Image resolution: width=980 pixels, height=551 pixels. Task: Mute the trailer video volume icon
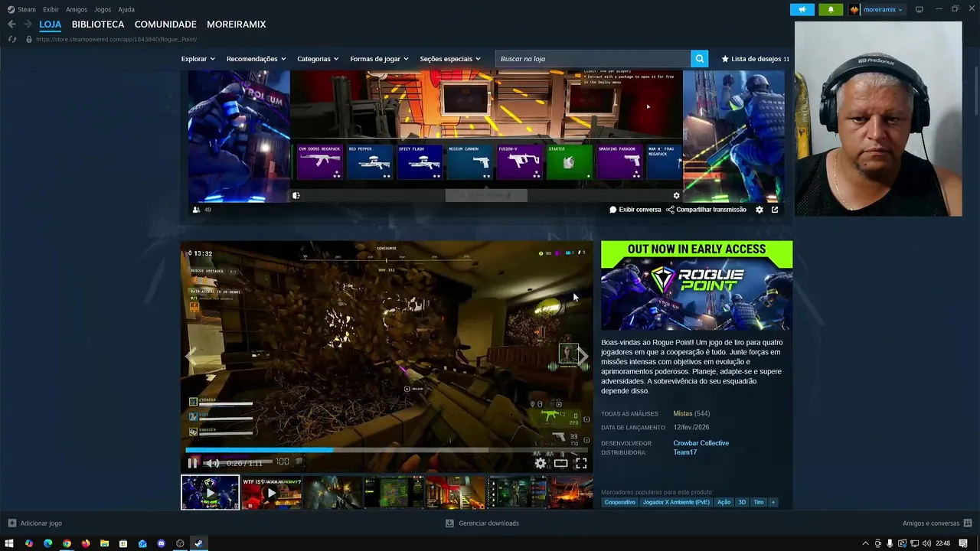click(212, 462)
